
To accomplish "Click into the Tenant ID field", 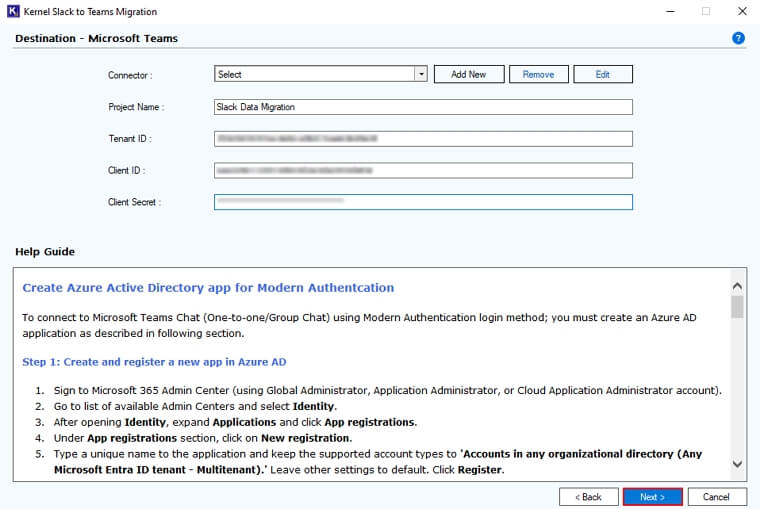I will [x=423, y=139].
